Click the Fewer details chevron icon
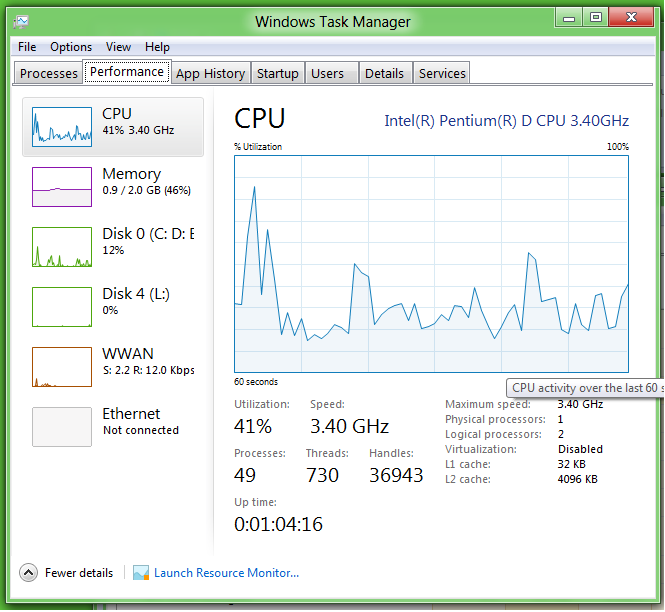 click(x=28, y=573)
